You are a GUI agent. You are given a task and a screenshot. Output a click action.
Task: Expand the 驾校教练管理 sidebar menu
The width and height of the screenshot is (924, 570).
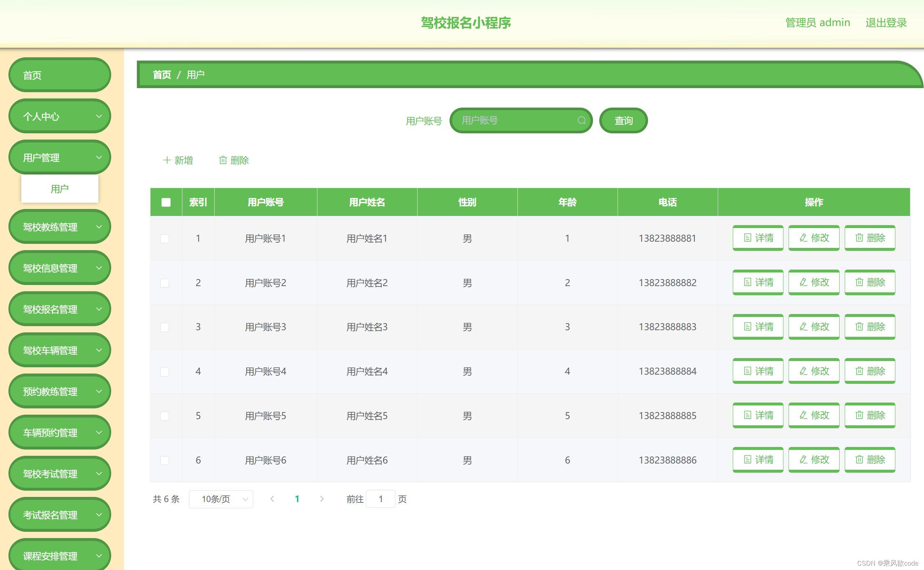tap(59, 227)
